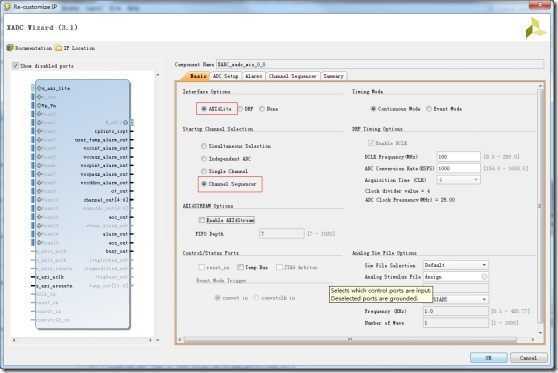
Task: Expand the s_axi_lite interface port
Action: (x=39, y=88)
